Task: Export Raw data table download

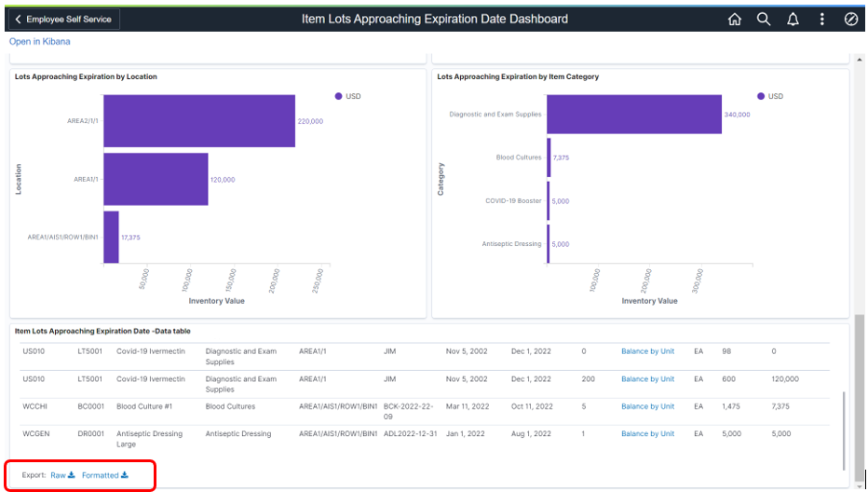Action: [x=62, y=475]
